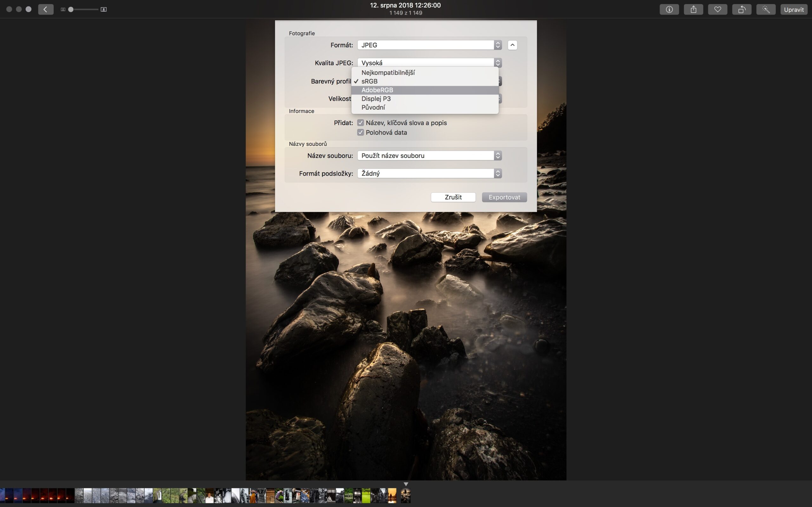Choose 'Displej P3' menu option
The width and height of the screenshot is (812, 507).
coord(376,99)
